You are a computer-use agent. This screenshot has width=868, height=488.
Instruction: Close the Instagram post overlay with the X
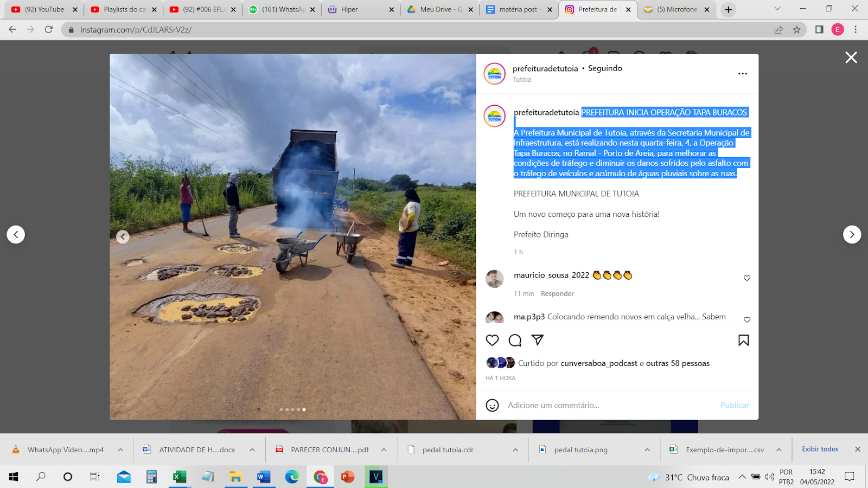[x=851, y=57]
